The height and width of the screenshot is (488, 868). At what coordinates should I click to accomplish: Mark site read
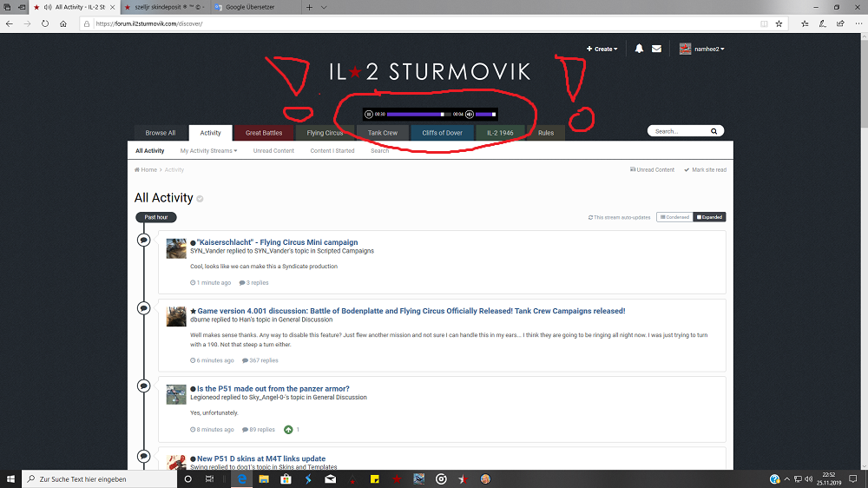tap(705, 170)
